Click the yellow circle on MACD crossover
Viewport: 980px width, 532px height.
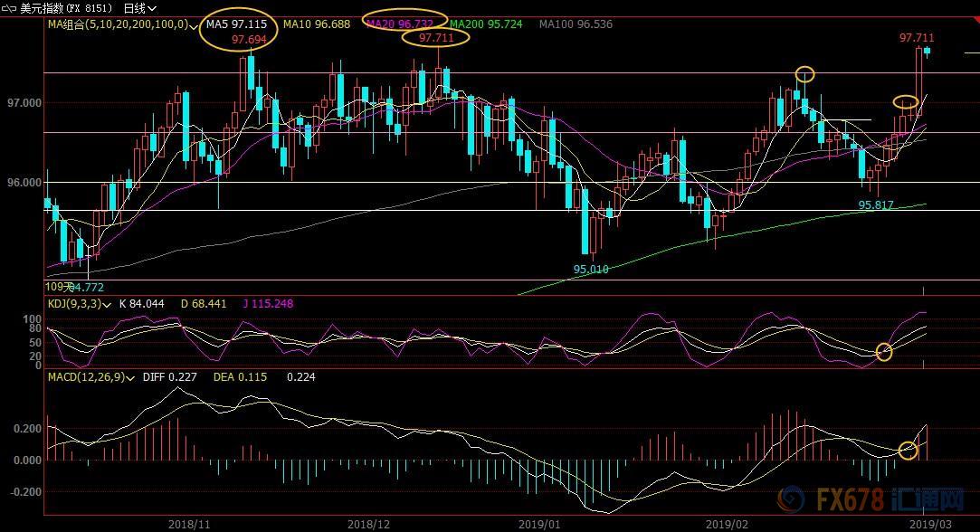coord(908,450)
